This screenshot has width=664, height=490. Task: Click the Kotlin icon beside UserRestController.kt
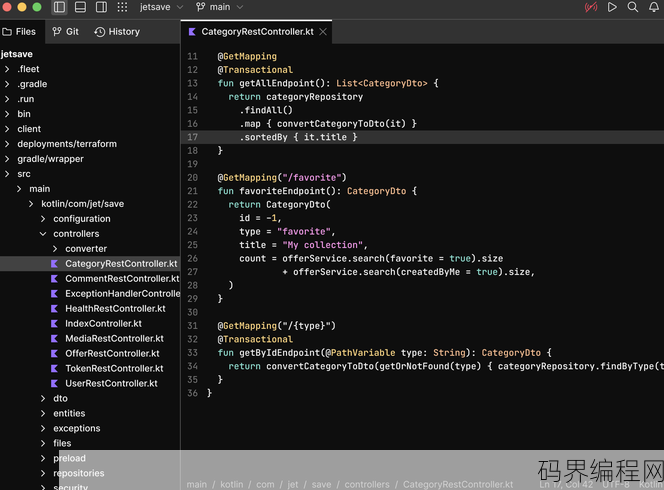(x=54, y=383)
